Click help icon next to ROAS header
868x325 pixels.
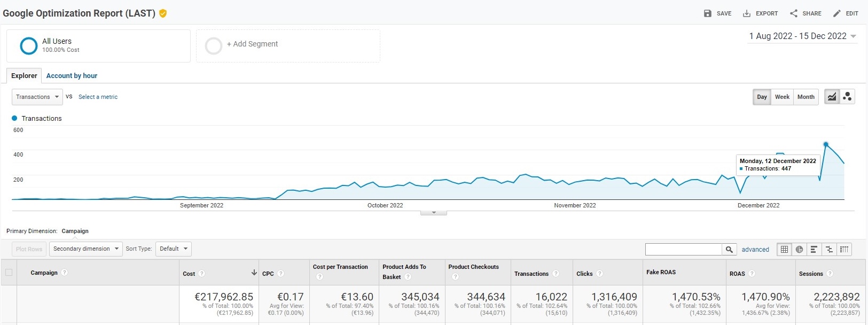752,274
